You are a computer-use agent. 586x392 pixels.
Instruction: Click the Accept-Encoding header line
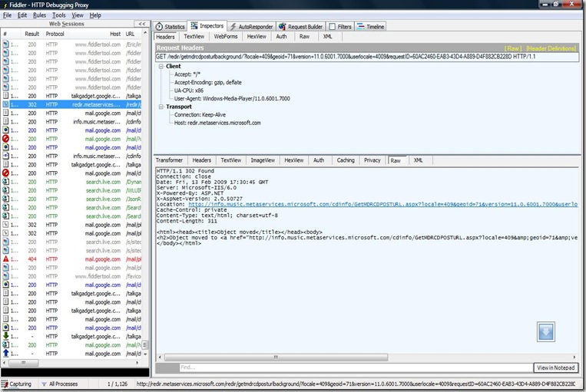(208, 83)
